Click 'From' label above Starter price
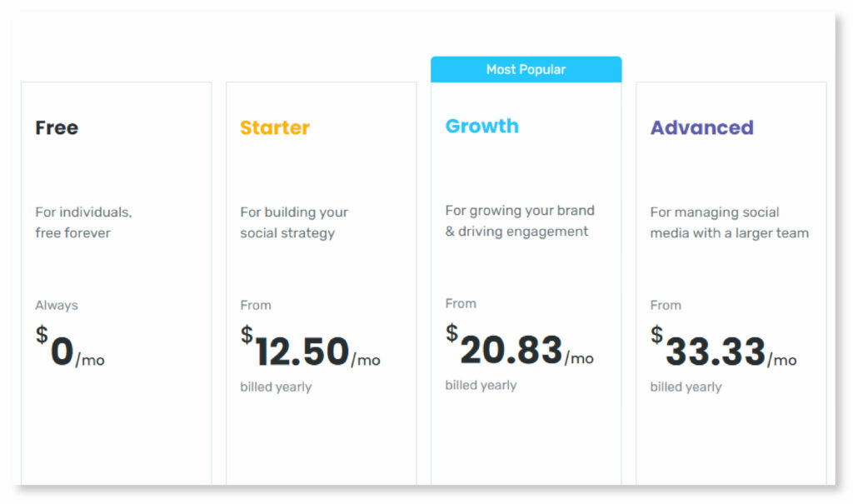853x504 pixels. pos(256,306)
